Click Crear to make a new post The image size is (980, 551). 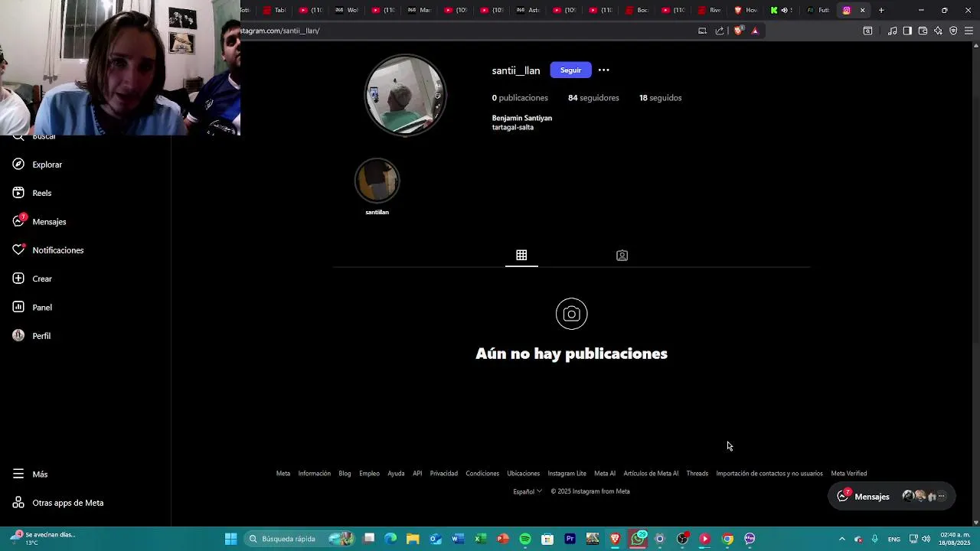31,279
